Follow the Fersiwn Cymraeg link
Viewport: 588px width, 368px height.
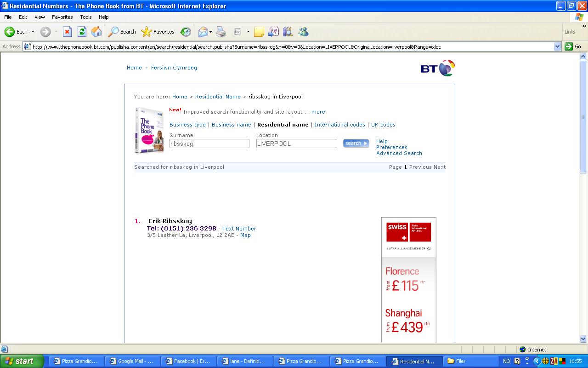(x=174, y=68)
